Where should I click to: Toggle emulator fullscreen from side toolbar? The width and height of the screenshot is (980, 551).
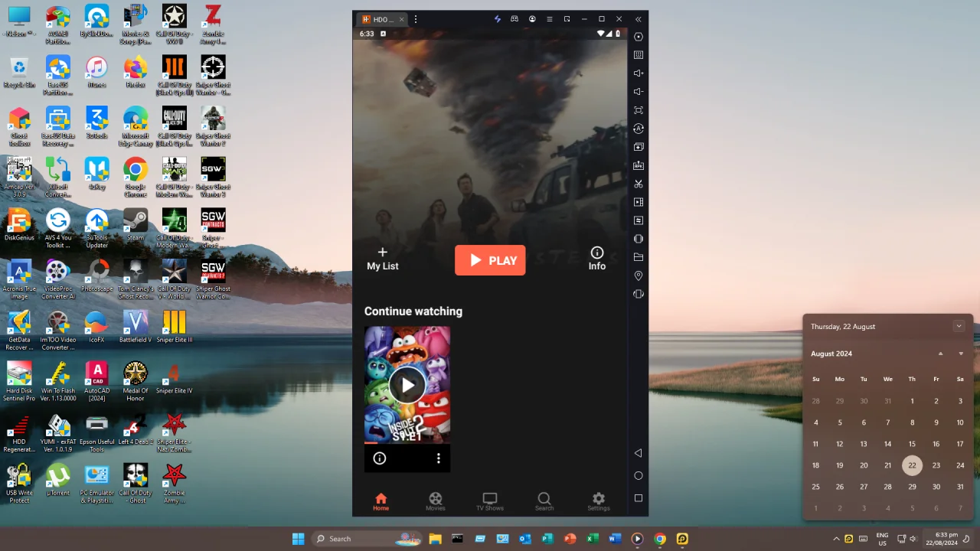(x=639, y=110)
